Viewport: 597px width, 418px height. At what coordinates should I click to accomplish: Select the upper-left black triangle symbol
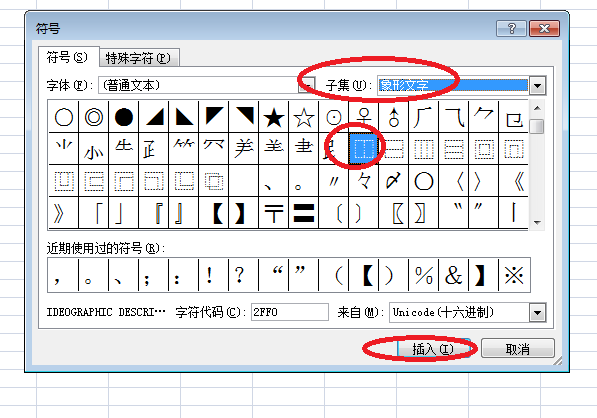[214, 117]
